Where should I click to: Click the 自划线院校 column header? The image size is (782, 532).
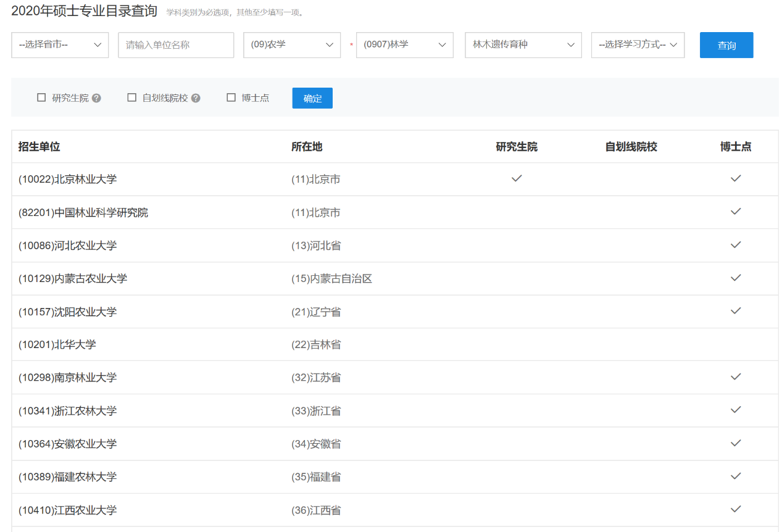631,147
